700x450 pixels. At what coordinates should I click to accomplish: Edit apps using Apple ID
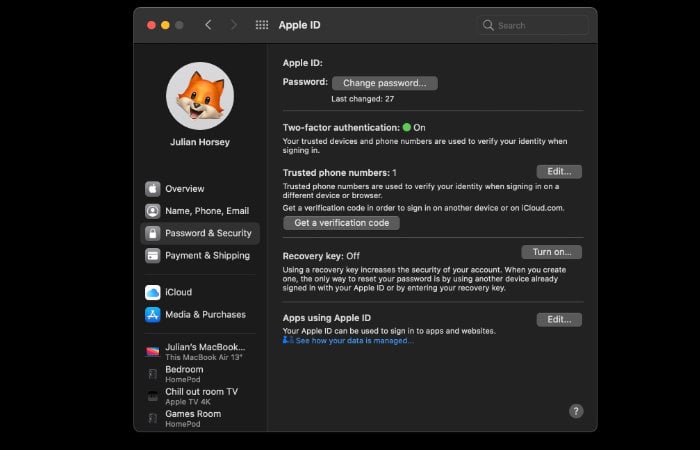(x=559, y=319)
